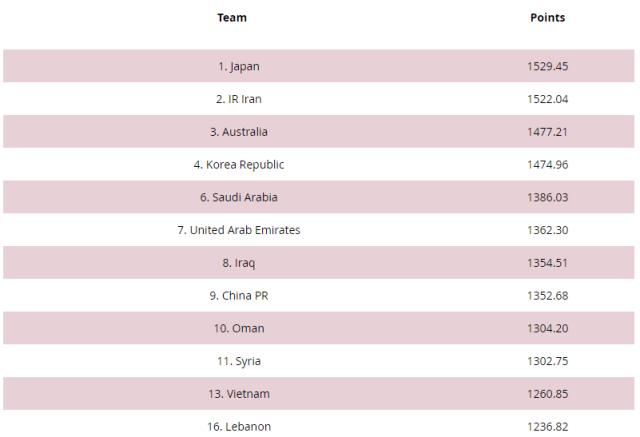Screen dimensions: 640x437
Task: Select the 10. Oman team entry
Action: 239,328
